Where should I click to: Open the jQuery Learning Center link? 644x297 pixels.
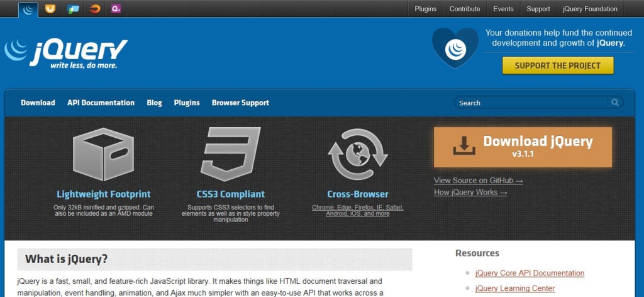[x=514, y=288]
